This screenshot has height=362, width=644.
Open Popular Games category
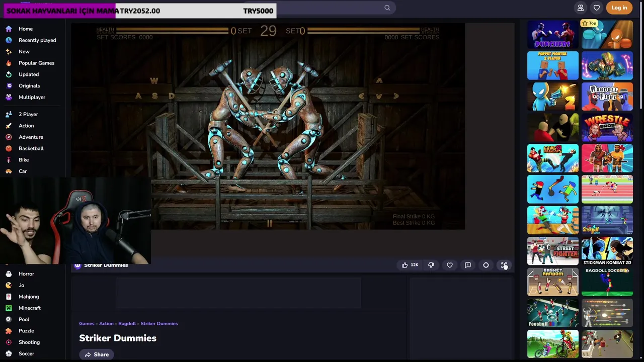pos(36,63)
